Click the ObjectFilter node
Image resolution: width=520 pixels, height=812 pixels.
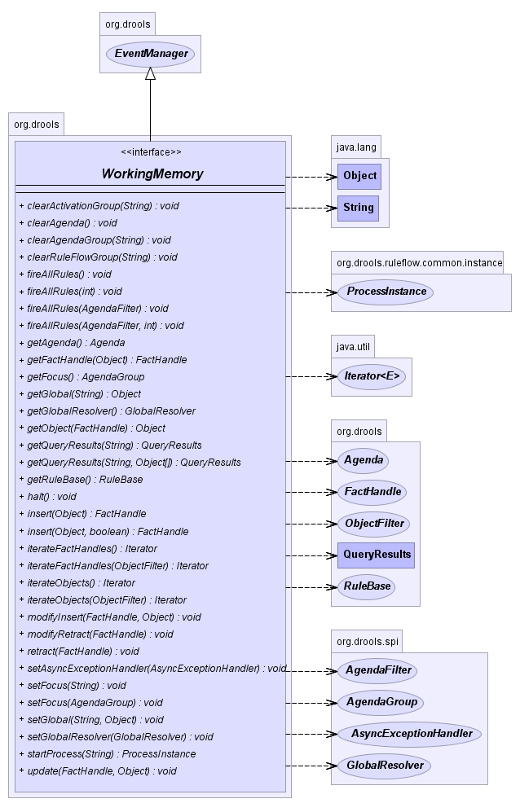[374, 524]
